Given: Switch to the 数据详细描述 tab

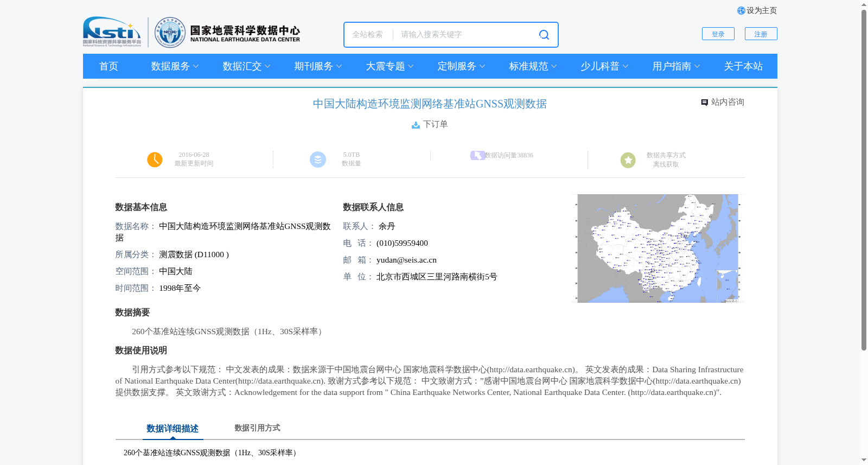Looking at the screenshot, I should pos(173,429).
